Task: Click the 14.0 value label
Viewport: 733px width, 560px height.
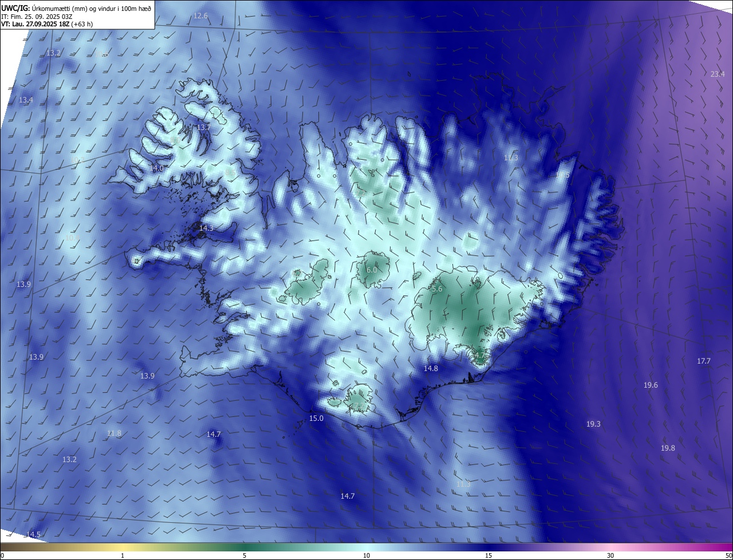Action: [x=157, y=168]
